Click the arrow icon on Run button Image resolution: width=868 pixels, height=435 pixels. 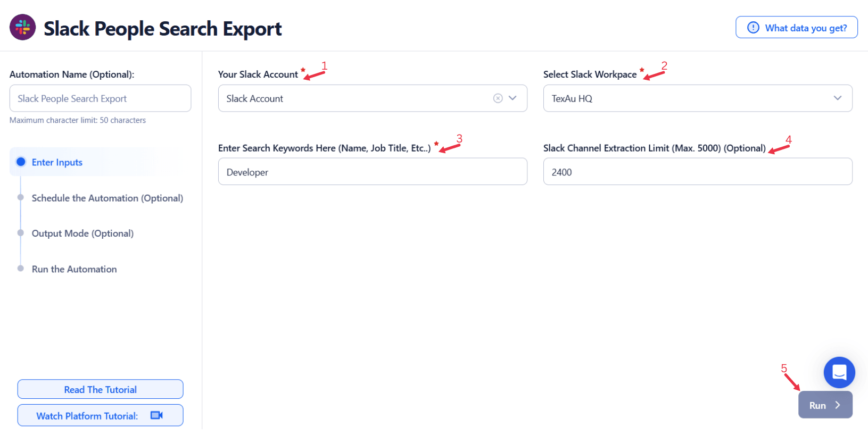coord(838,405)
